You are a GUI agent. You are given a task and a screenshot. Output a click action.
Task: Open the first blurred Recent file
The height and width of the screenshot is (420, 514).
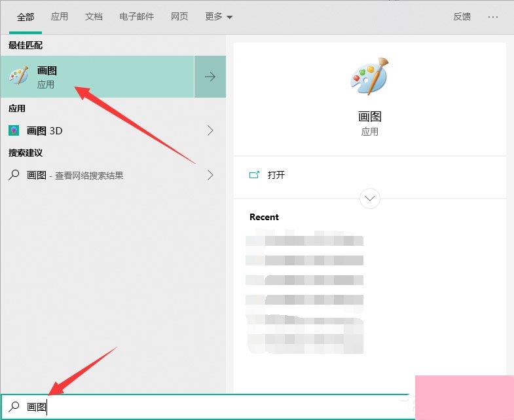pos(304,240)
